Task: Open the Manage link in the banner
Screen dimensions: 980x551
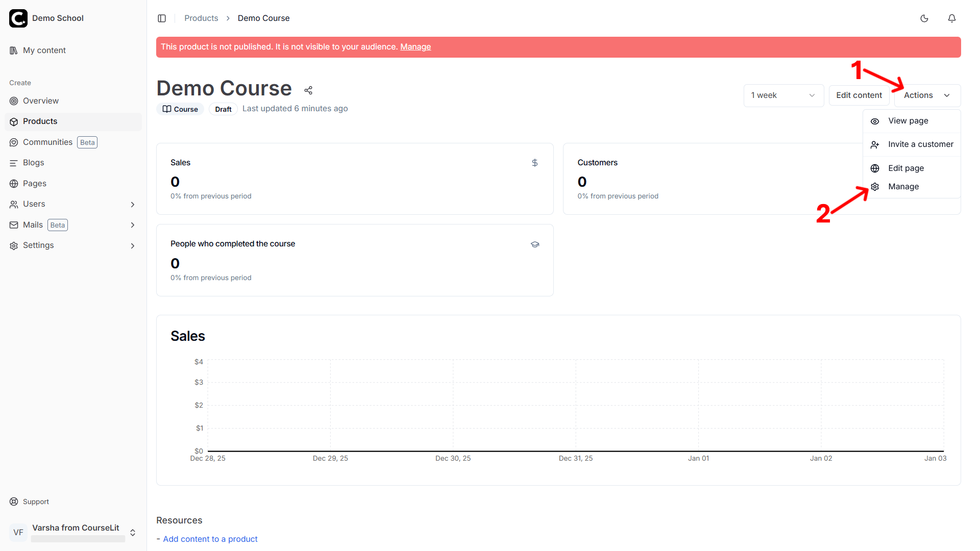Action: pos(415,46)
